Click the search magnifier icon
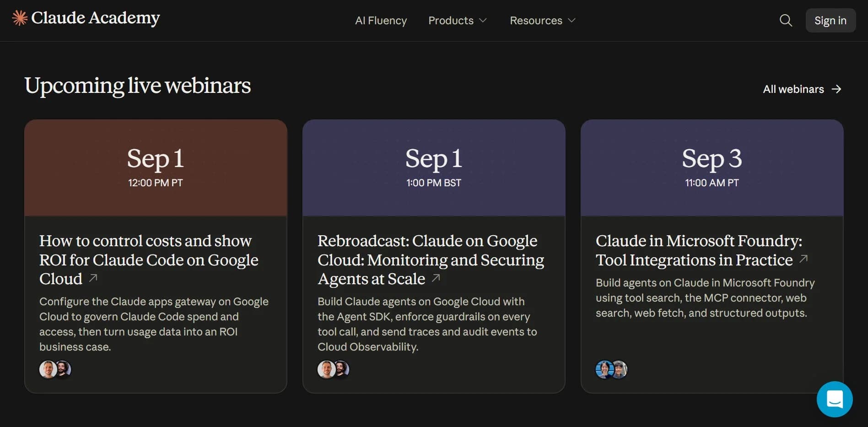868x427 pixels. [x=786, y=20]
